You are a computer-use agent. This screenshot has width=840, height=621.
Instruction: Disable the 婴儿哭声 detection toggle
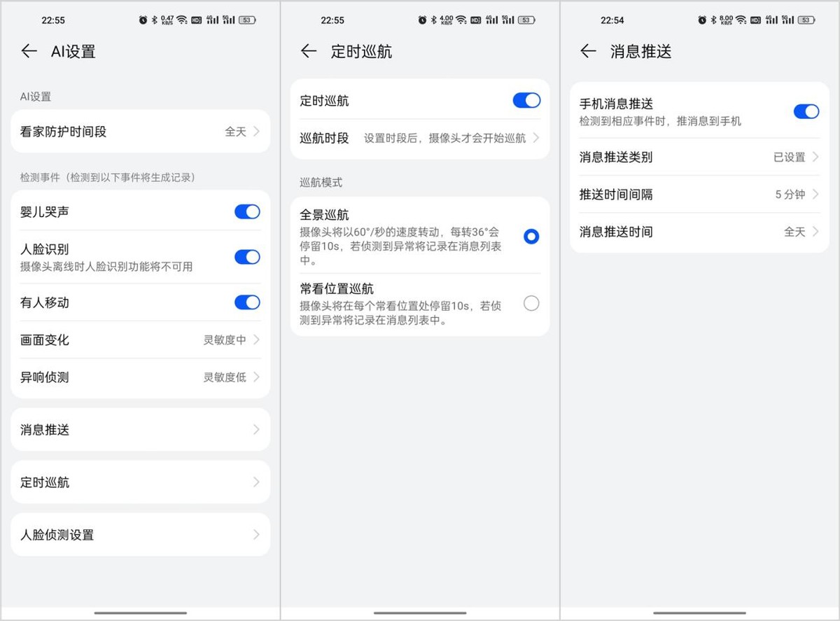pos(246,211)
